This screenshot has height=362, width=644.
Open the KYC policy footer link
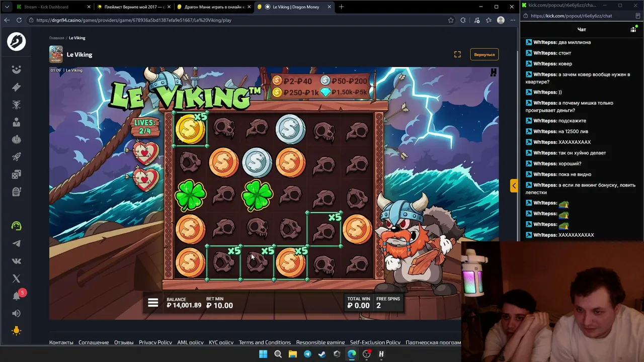pos(221,342)
